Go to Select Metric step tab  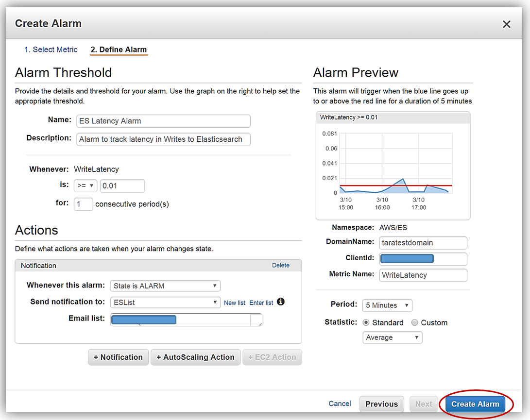tap(51, 50)
